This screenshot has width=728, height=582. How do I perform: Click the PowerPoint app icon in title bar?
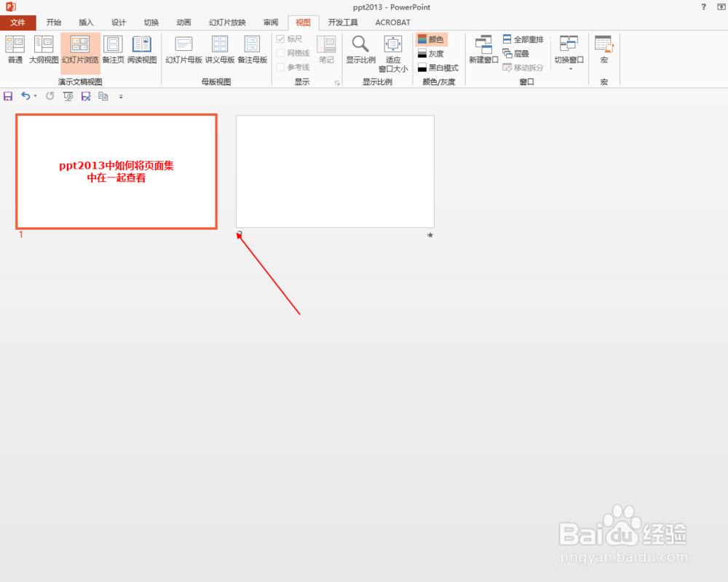click(x=11, y=7)
